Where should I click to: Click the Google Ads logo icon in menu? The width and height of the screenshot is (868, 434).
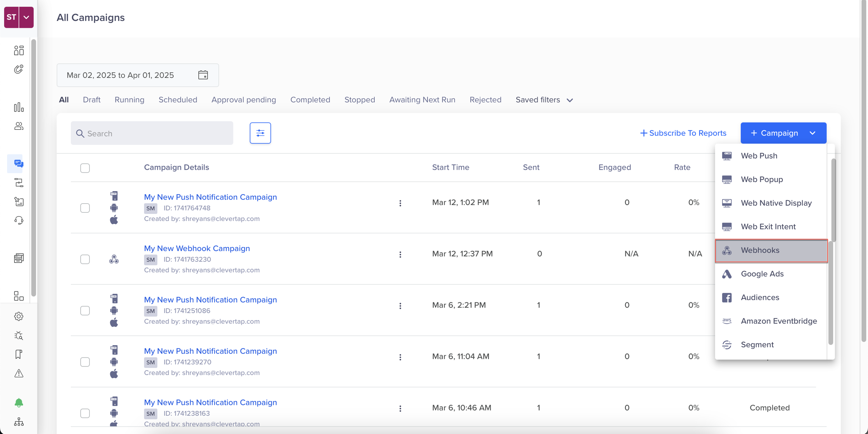[x=727, y=274]
